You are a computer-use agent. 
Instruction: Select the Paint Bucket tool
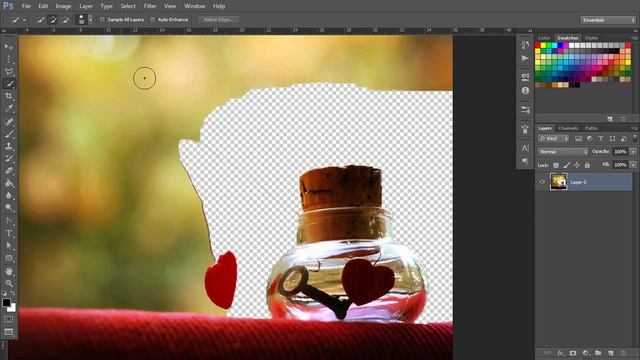[9, 183]
